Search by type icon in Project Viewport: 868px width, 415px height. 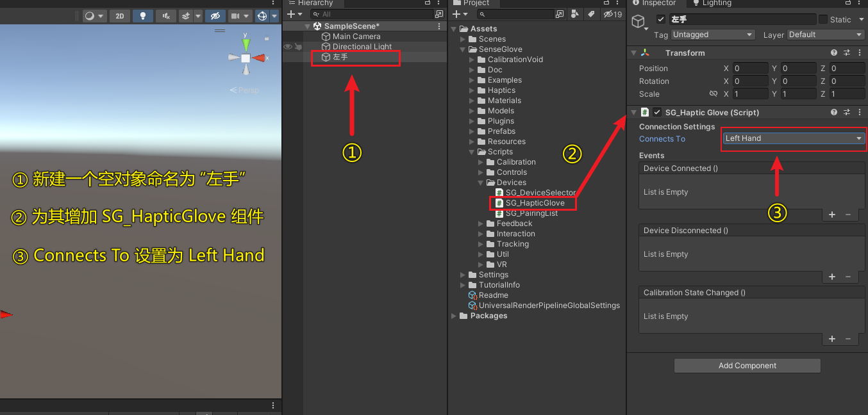click(574, 14)
